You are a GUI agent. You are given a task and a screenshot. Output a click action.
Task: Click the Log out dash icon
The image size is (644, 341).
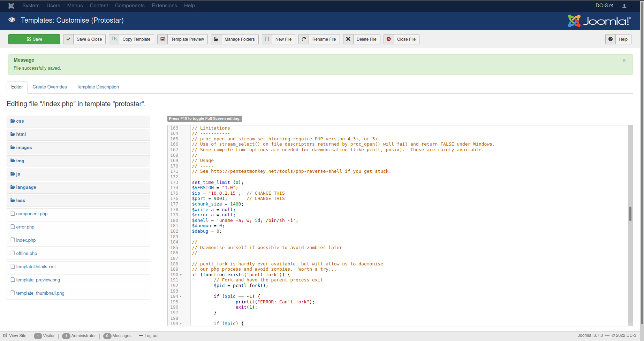[x=141, y=335]
